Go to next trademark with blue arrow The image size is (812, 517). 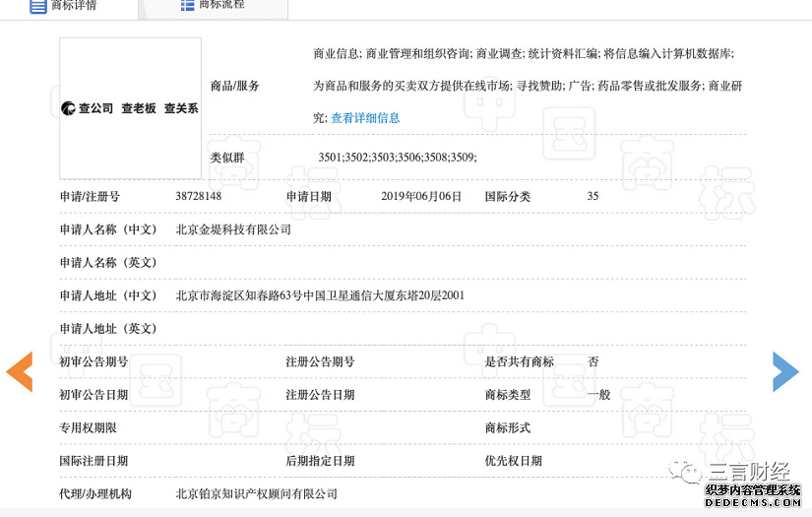(785, 371)
